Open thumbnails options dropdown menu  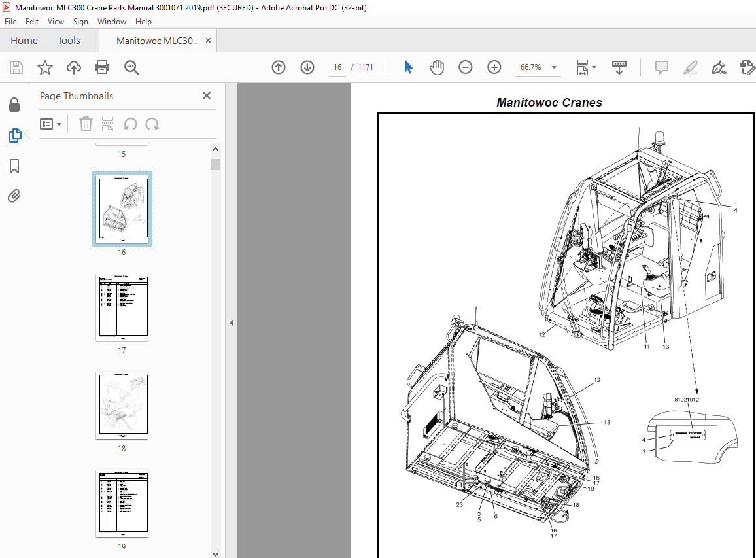(50, 124)
